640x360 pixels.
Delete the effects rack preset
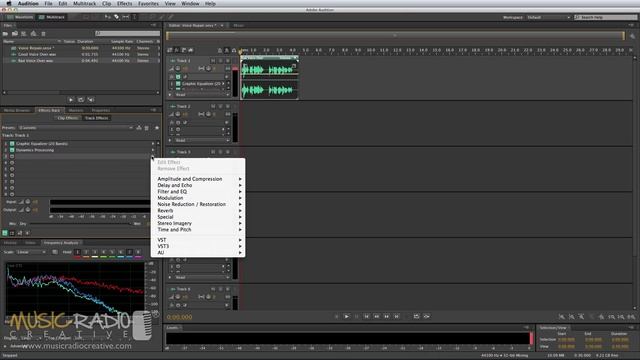(x=147, y=128)
